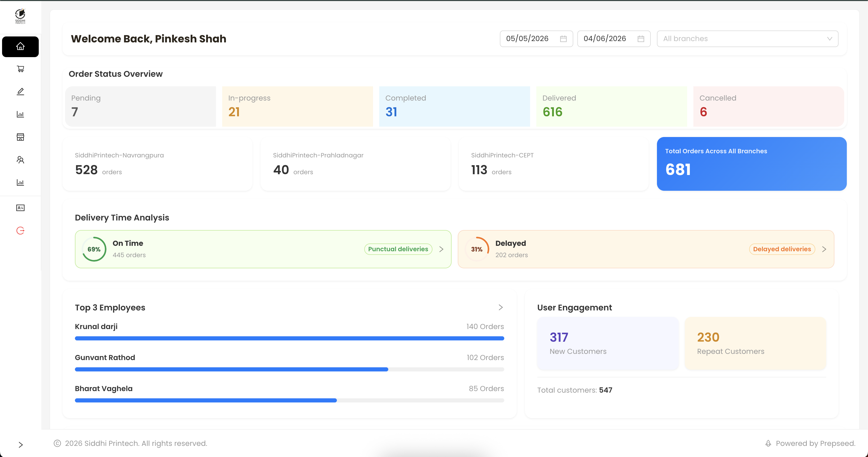This screenshot has width=868, height=457.
Task: Open the pencil edit icon in sidebar
Action: [x=20, y=92]
